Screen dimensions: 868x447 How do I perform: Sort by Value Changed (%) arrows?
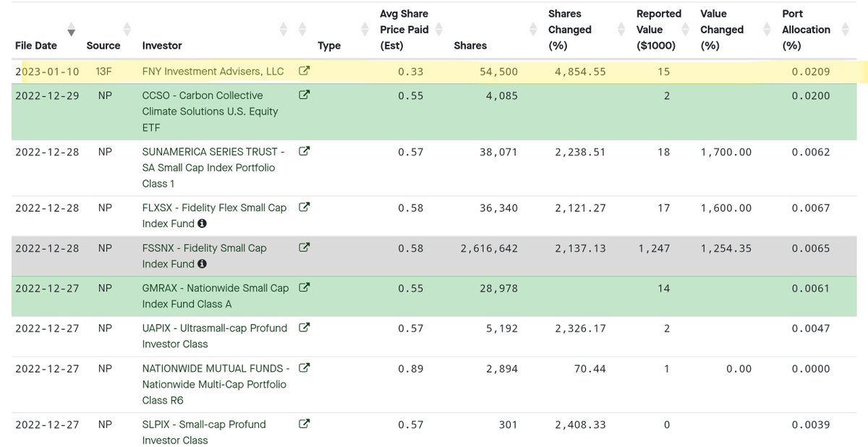point(767,30)
